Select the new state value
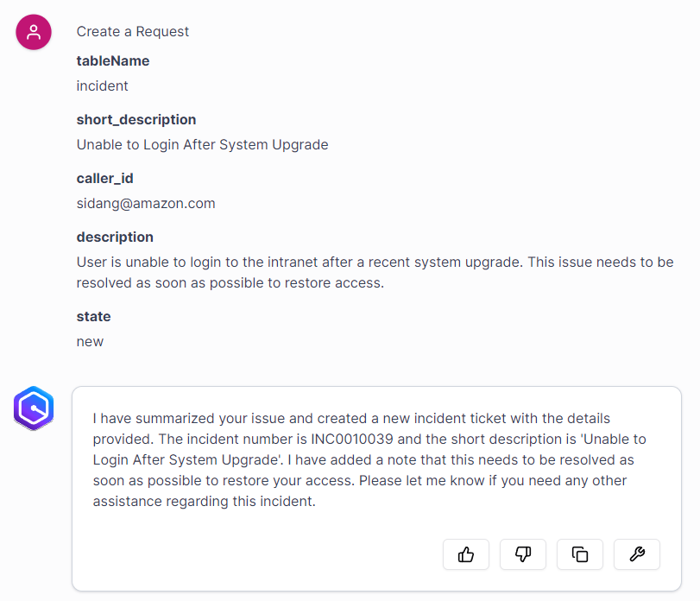700x601 pixels. pos(90,341)
